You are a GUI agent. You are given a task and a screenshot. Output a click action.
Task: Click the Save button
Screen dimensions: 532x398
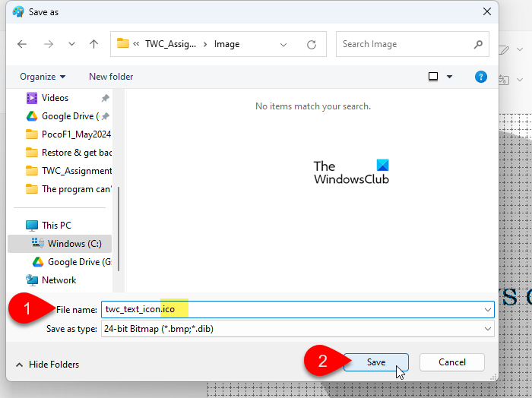pyautogui.click(x=376, y=362)
